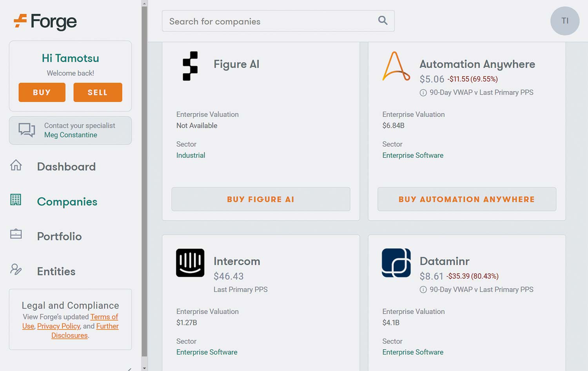The width and height of the screenshot is (588, 371).
Task: Click the sidebar scrollbar down arrow
Action: (144, 368)
